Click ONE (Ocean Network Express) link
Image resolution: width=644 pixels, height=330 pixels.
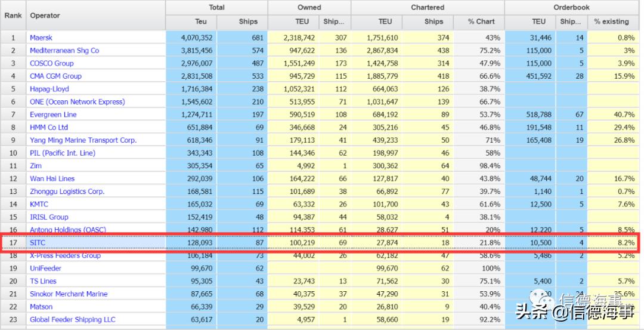tap(78, 101)
